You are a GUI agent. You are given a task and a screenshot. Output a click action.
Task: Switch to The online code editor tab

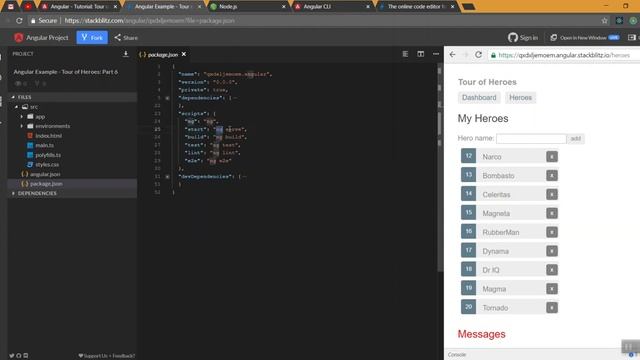coord(417,7)
